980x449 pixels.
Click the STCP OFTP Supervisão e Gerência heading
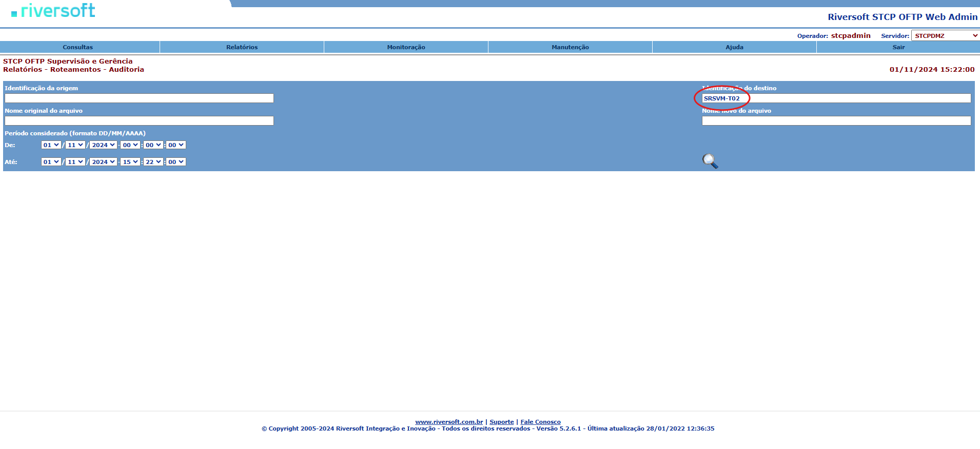coord(68,62)
